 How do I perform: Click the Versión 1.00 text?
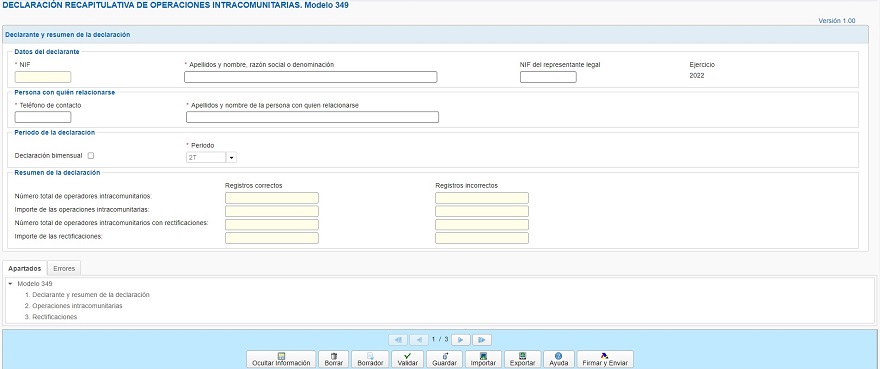(x=837, y=20)
